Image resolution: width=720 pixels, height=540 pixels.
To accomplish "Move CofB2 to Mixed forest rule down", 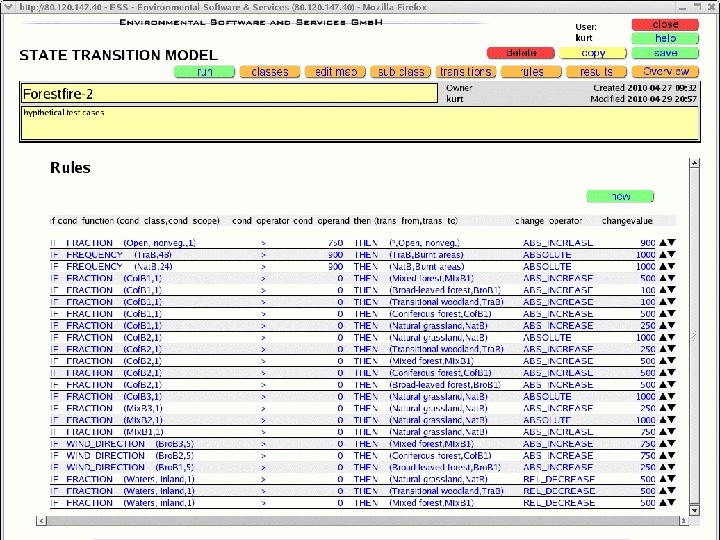I will [671, 361].
